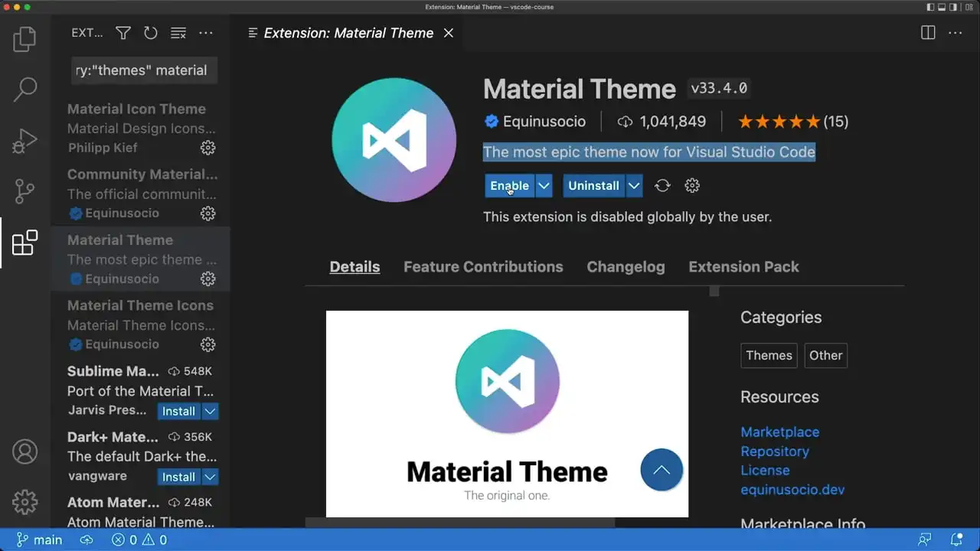The image size is (980, 551).
Task: Select Material Icon Theme in list
Action: [x=141, y=129]
